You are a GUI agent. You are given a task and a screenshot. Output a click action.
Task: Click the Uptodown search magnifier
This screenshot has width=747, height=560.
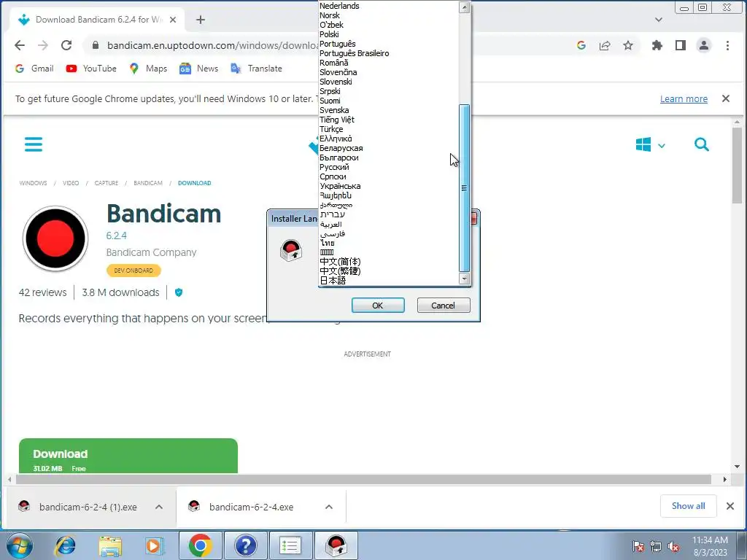point(701,144)
